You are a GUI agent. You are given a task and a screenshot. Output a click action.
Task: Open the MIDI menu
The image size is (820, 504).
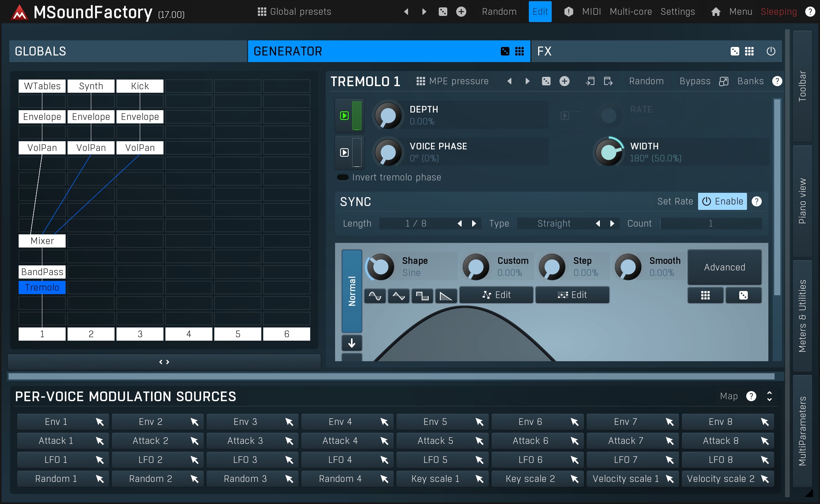coord(591,12)
